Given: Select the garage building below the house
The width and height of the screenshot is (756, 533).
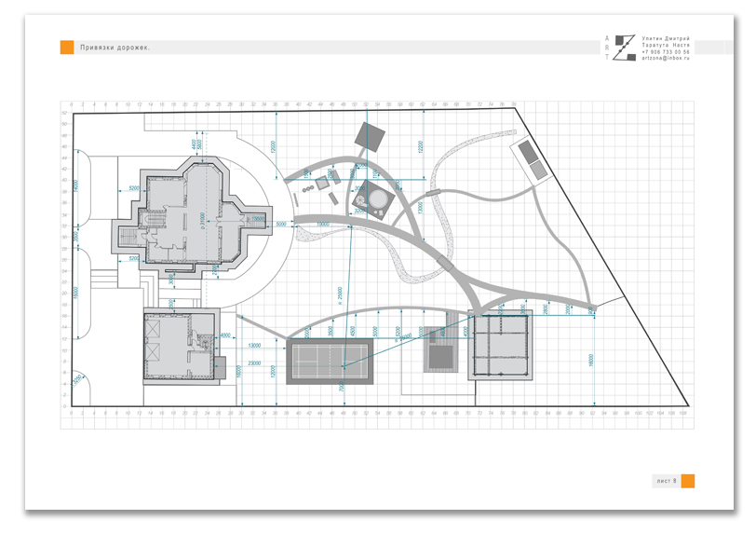Looking at the screenshot, I should (x=182, y=346).
